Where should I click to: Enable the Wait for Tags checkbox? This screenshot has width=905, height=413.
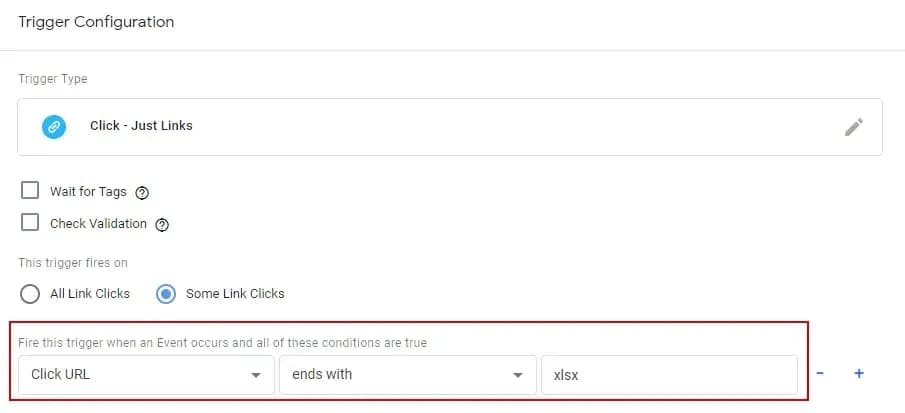tap(30, 191)
